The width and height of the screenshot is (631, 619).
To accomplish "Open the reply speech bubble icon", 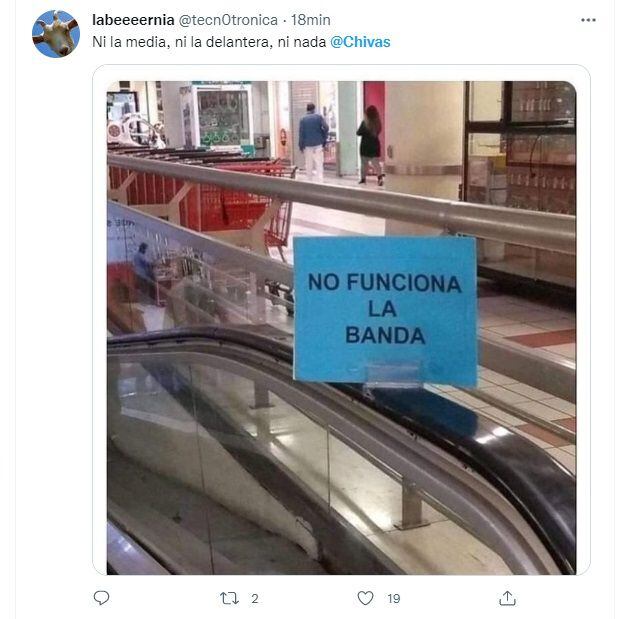I will pos(101,598).
